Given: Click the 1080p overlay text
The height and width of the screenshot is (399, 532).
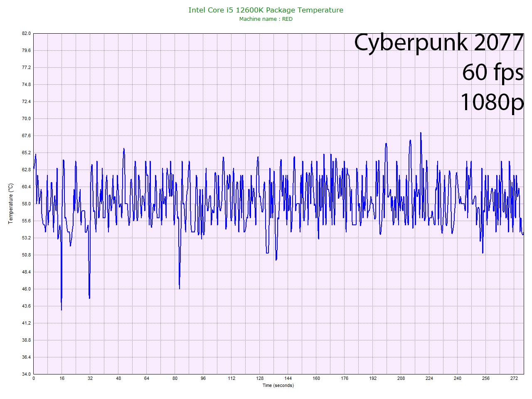Looking at the screenshot, I should pyautogui.click(x=491, y=101).
